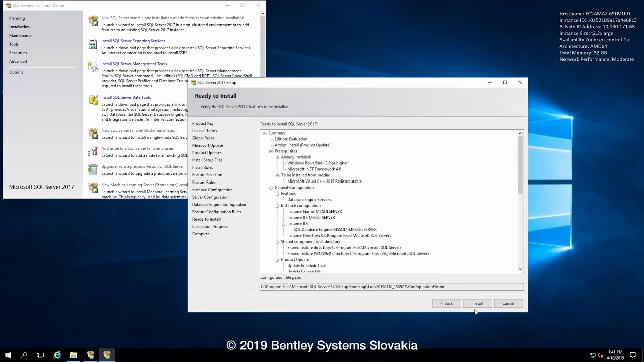Launch Internet Explorer from the taskbar

[57, 355]
